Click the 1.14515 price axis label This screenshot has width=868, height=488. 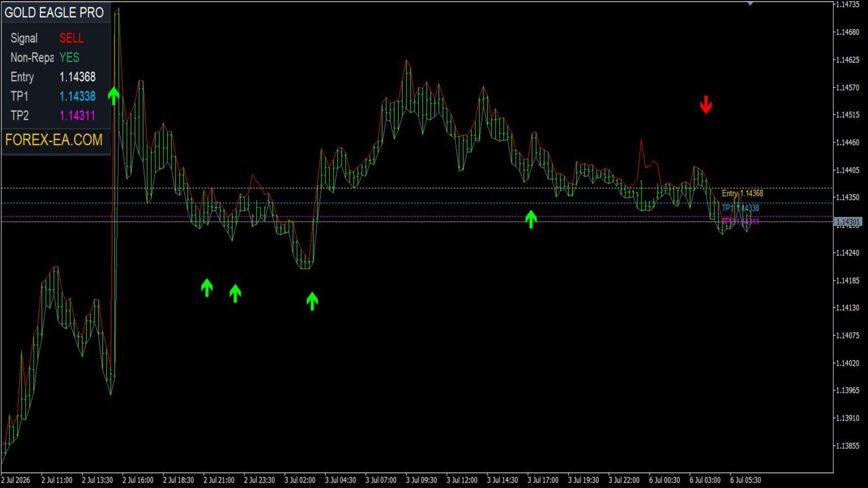pos(847,115)
